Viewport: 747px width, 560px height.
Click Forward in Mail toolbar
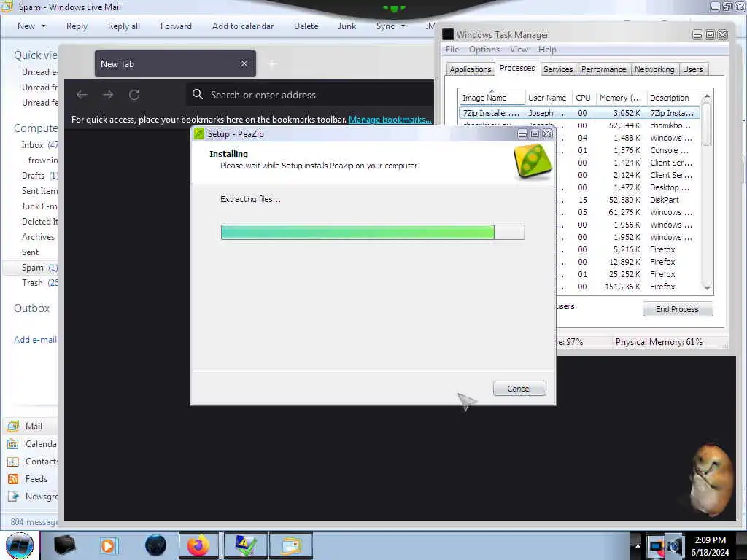coord(176,26)
